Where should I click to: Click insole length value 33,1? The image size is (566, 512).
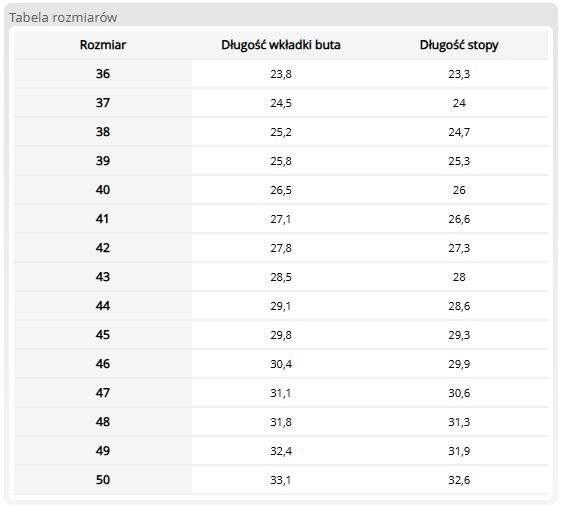[x=281, y=480]
